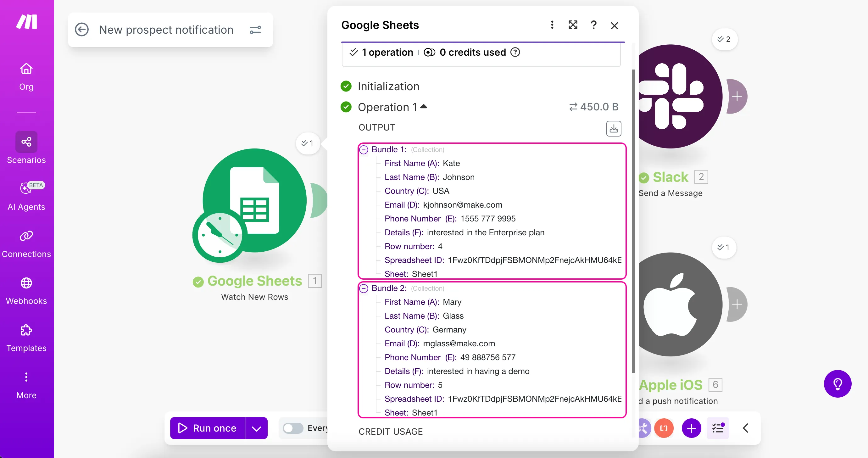Open the purple lightbulb help button

coord(838,383)
